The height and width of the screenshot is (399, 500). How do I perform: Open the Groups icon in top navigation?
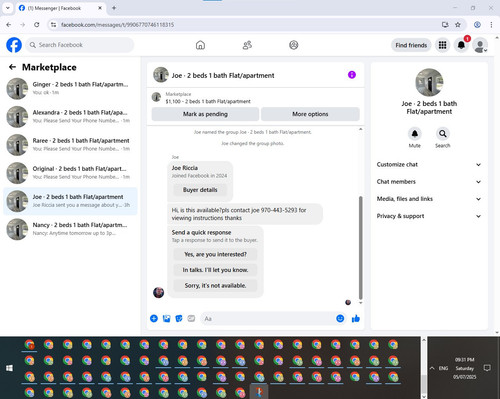click(x=294, y=45)
